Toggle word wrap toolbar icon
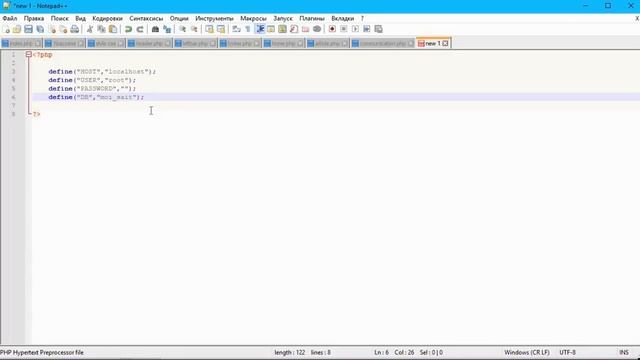640x360 pixels. tap(236, 29)
